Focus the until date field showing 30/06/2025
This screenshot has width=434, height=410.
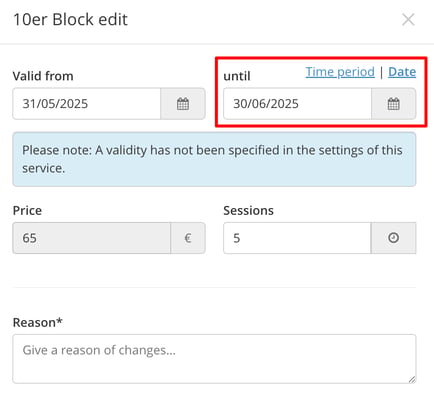tap(297, 104)
